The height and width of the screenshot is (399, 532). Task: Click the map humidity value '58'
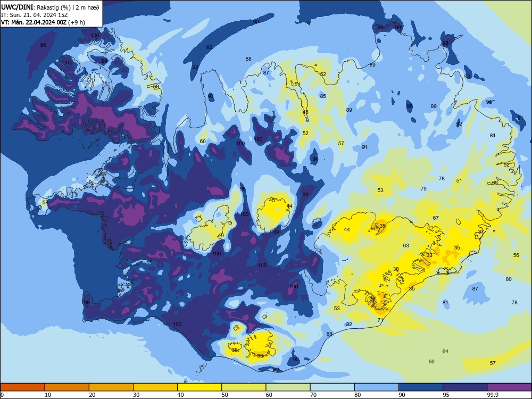(45, 203)
